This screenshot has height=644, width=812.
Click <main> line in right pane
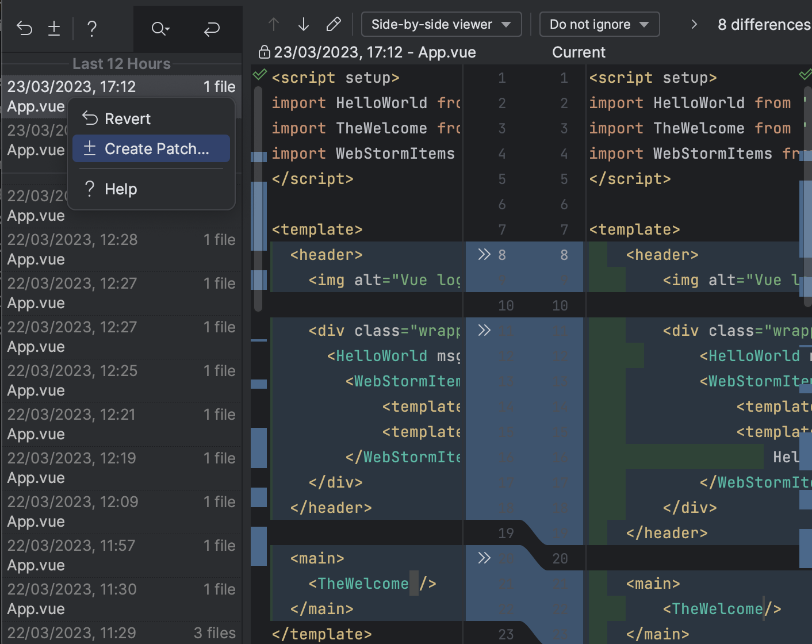tap(653, 584)
